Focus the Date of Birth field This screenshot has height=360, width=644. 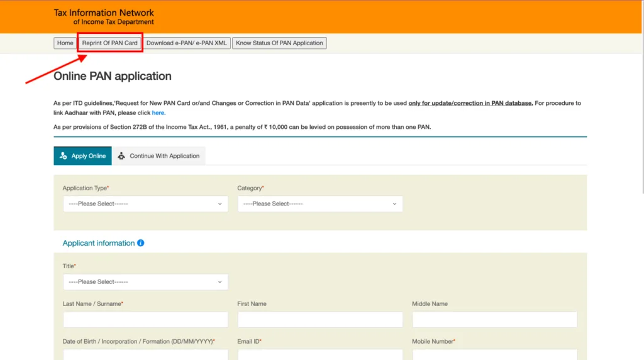145,355
